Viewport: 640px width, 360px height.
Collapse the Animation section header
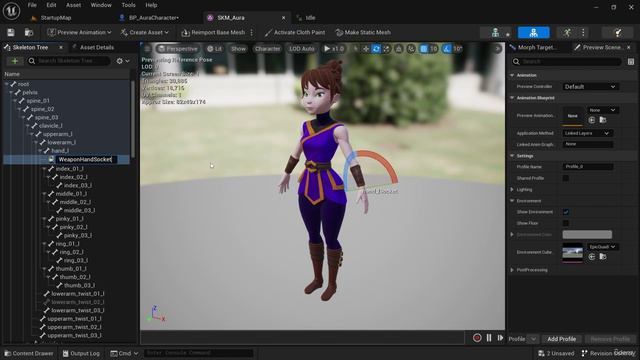pyautogui.click(x=512, y=75)
